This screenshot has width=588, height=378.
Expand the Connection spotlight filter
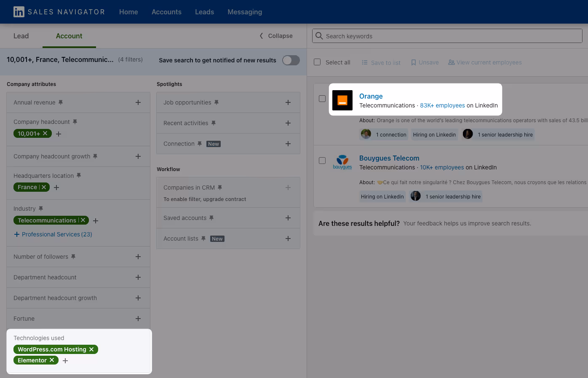coord(288,144)
